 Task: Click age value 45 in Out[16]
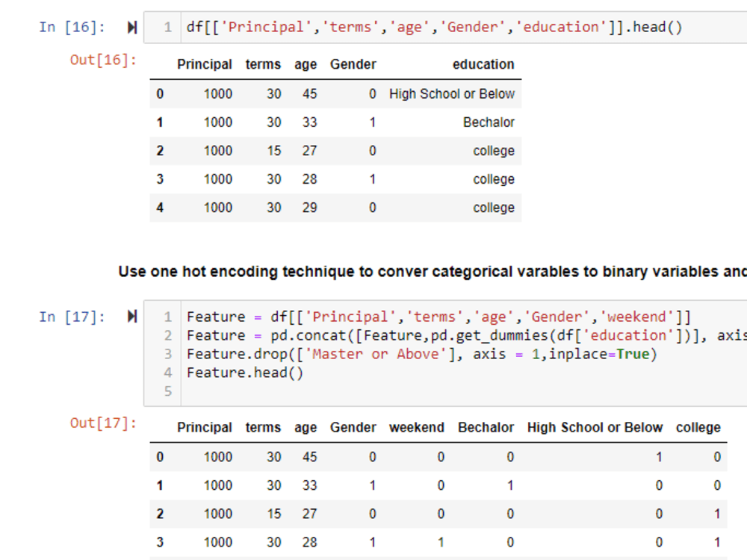(310, 94)
